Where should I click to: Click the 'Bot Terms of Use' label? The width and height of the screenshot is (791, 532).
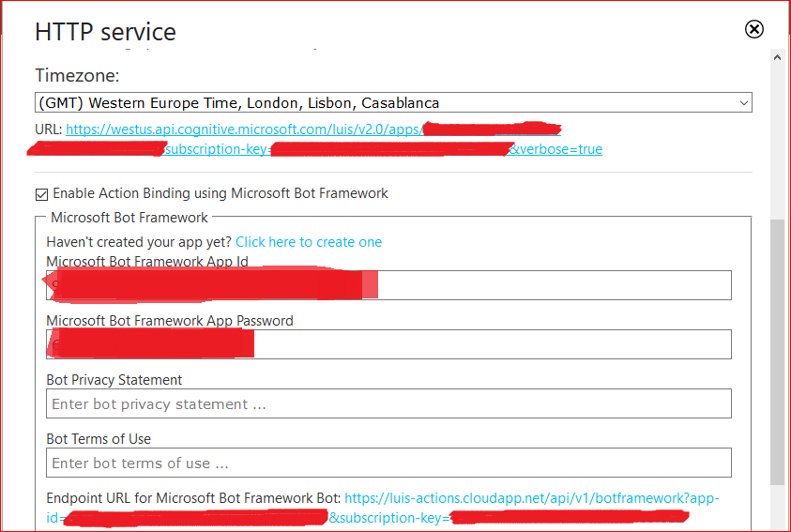click(x=99, y=439)
